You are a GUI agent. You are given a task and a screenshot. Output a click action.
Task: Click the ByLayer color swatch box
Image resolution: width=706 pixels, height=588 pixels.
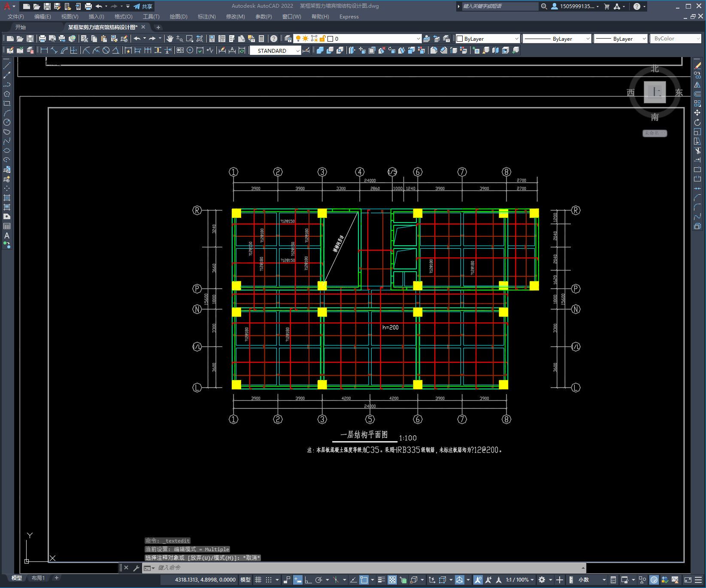coord(460,39)
